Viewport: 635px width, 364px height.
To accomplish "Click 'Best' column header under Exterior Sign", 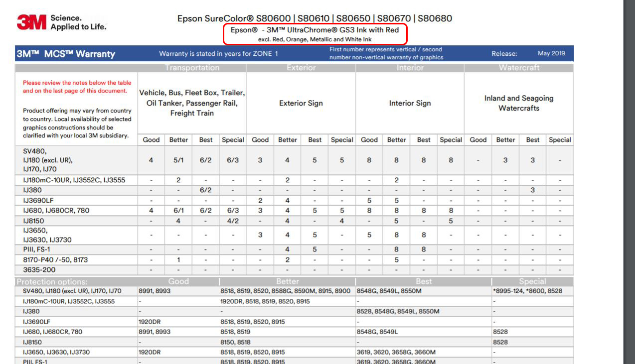I will (x=315, y=140).
